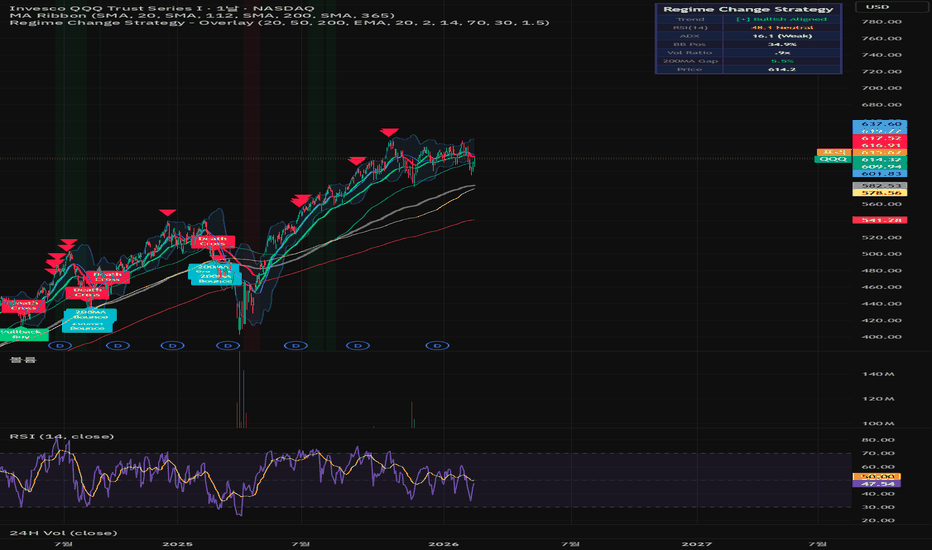Select the second D dividend marker from left
Screen dimensions: 932x550
point(118,345)
